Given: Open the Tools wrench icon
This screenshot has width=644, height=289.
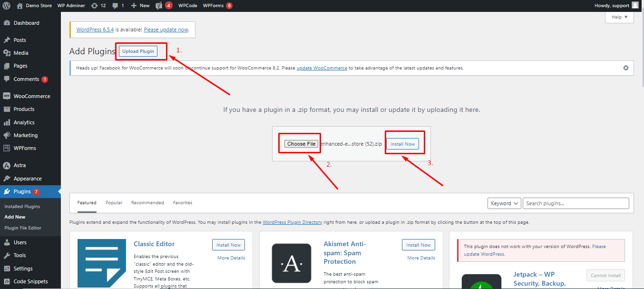Looking at the screenshot, I should pyautogui.click(x=7, y=255).
